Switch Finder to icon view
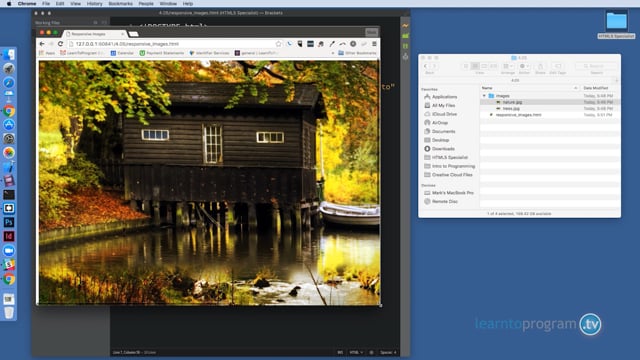The height and width of the screenshot is (360, 640). coord(466,66)
